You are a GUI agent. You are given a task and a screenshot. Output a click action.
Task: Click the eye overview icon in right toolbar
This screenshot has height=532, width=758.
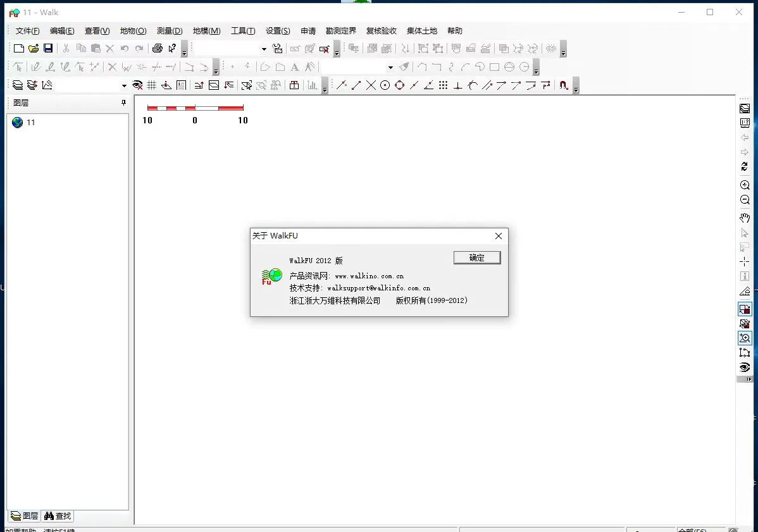pos(745,368)
